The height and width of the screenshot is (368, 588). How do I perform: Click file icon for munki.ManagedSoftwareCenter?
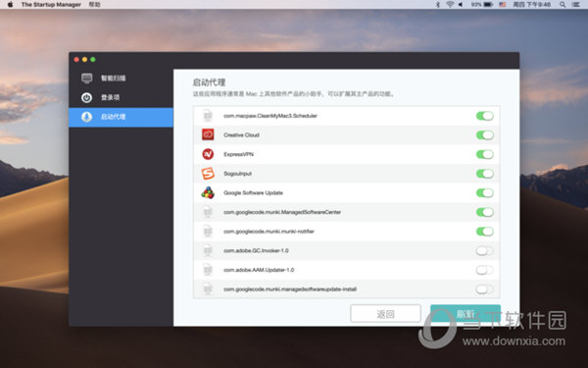(208, 212)
